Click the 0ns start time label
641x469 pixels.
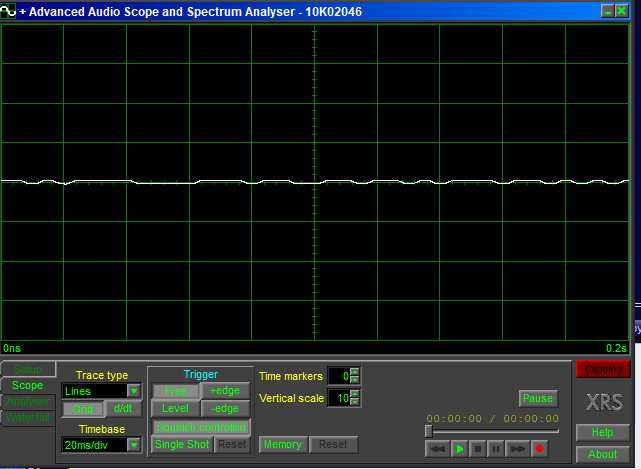click(x=12, y=348)
